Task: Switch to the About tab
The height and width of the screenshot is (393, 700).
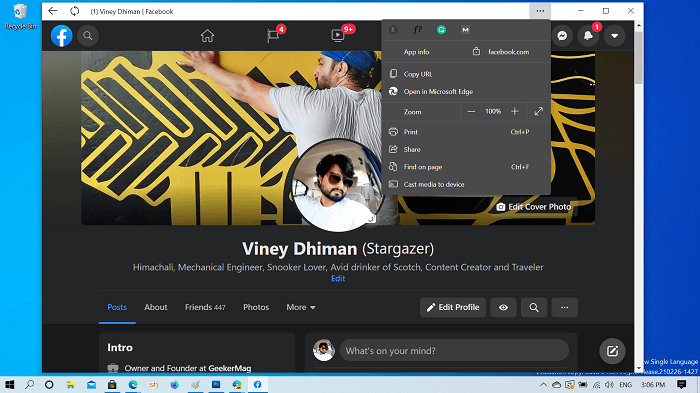Action: (156, 307)
